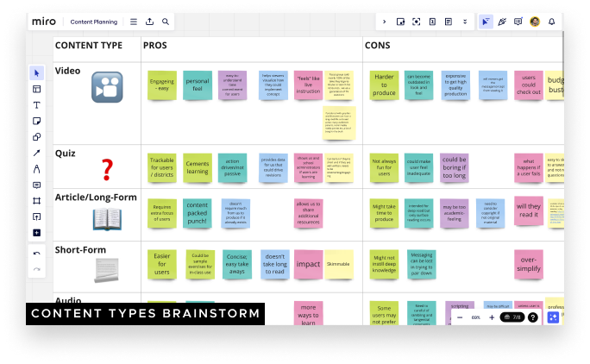The height and width of the screenshot is (364, 590).
Task: Click the red question mark image
Action: (x=107, y=169)
